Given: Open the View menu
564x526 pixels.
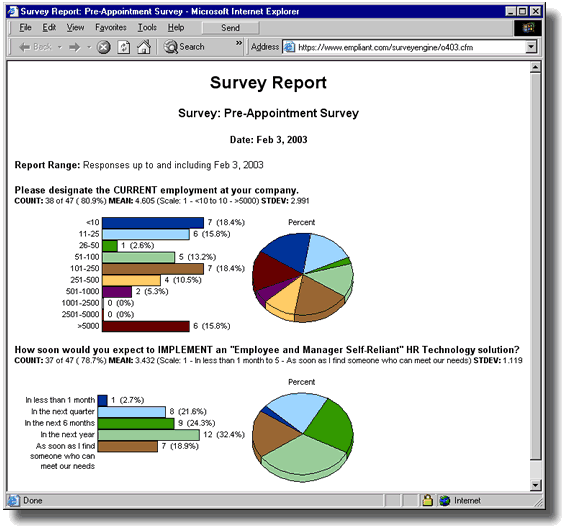Looking at the screenshot, I should click(x=75, y=28).
